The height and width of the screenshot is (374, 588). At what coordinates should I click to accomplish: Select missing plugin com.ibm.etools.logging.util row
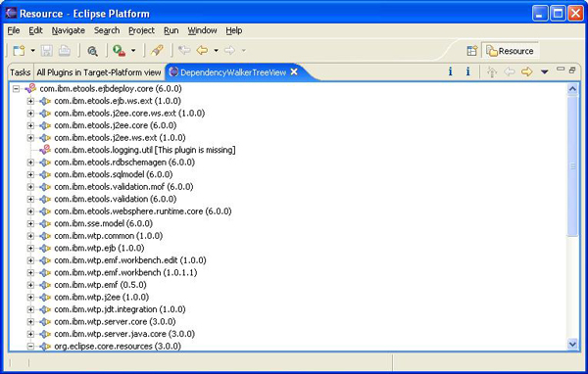[x=145, y=150]
